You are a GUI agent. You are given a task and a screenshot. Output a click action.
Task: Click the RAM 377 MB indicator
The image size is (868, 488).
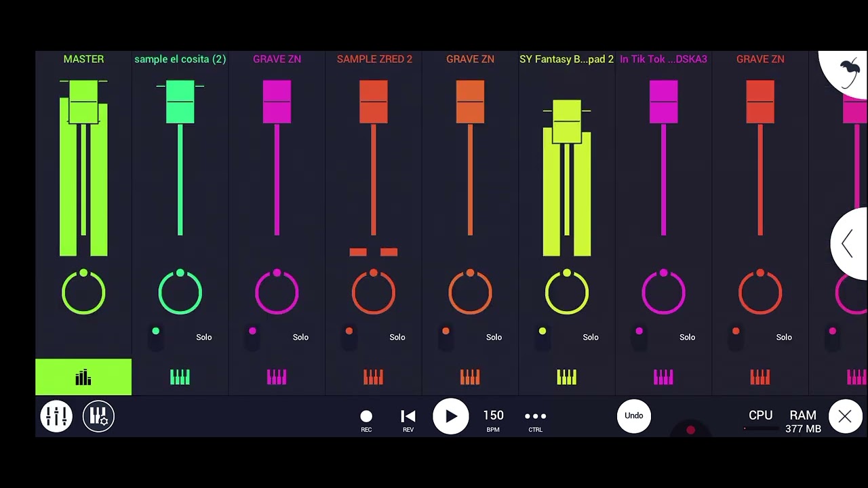click(x=803, y=421)
